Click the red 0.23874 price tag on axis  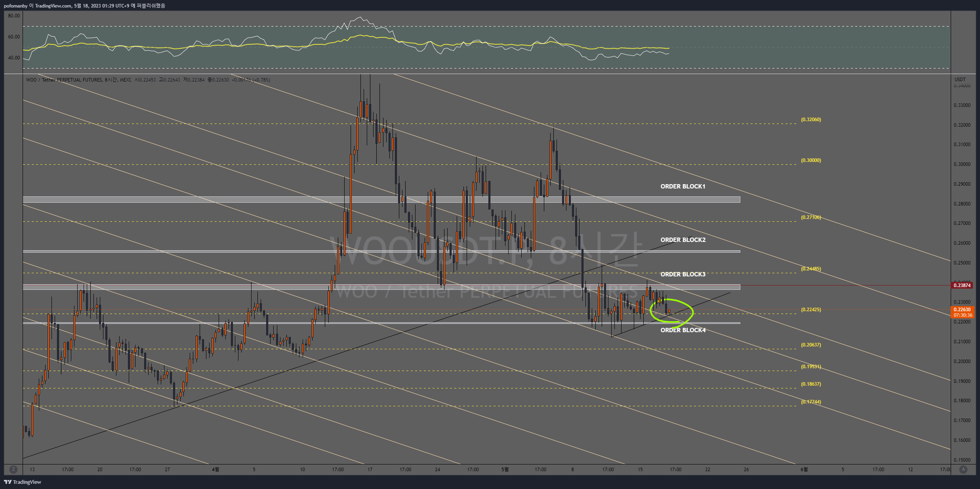[962, 285]
